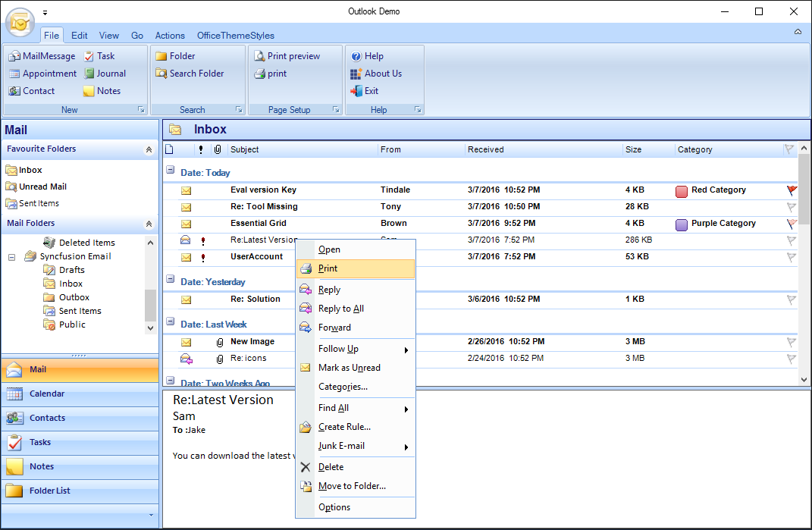Image resolution: width=812 pixels, height=530 pixels.
Task: Toggle the flag on the UserAccount email
Action: (792, 256)
